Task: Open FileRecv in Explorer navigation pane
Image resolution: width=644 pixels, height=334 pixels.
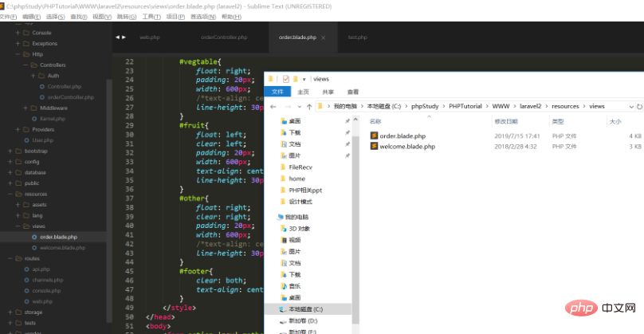Action: click(300, 167)
